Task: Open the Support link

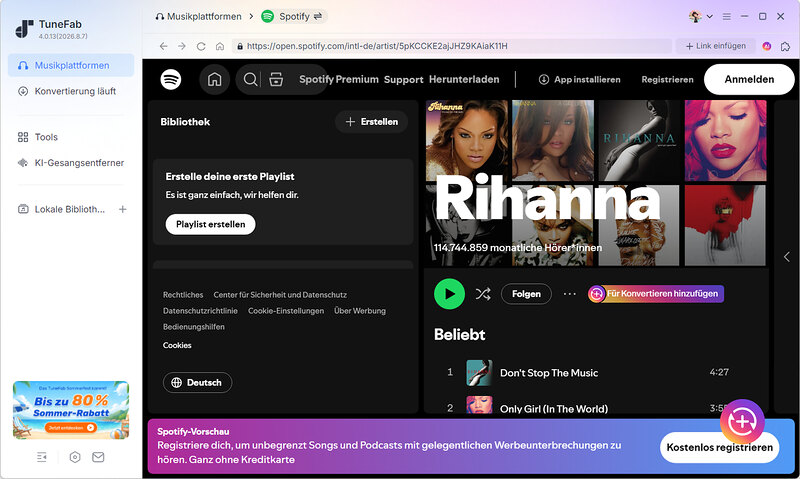Action: 404,80
